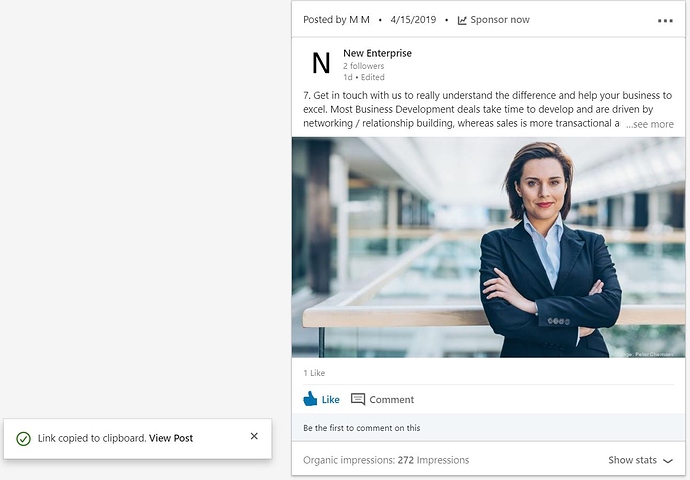Open the businesswoman post image
This screenshot has width=690, height=480.
coord(488,246)
